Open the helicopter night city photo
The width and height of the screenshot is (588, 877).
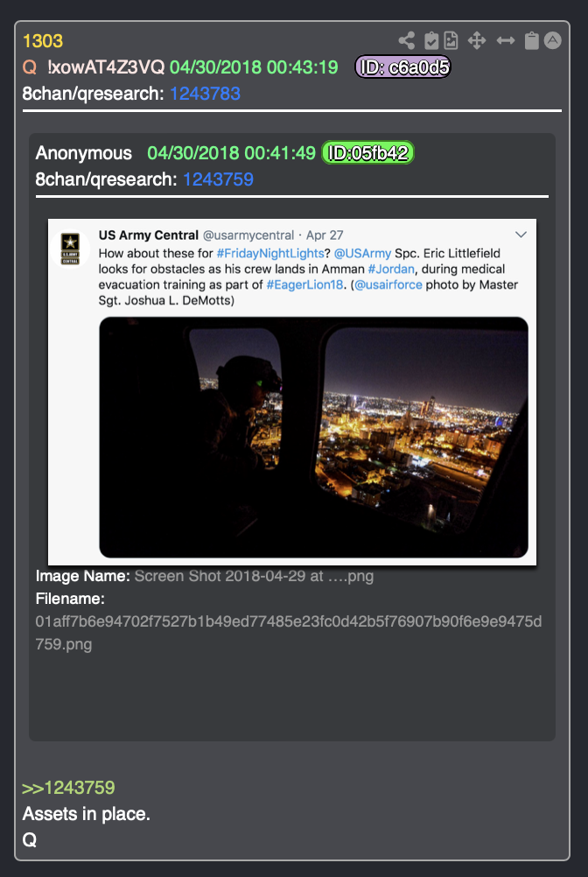(313, 438)
